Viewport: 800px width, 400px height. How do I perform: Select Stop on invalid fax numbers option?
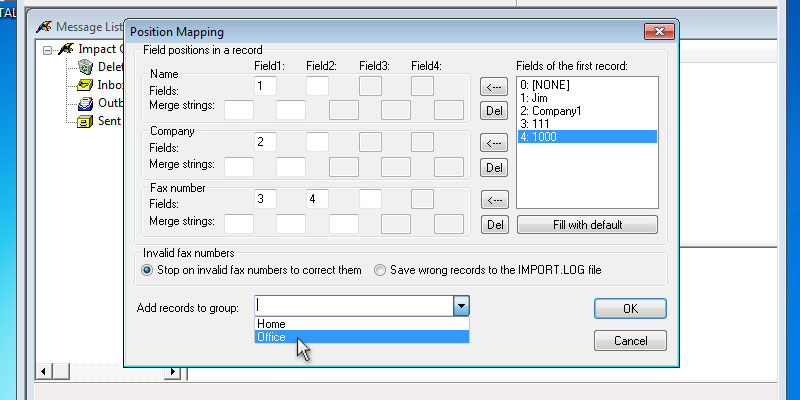[x=147, y=270]
